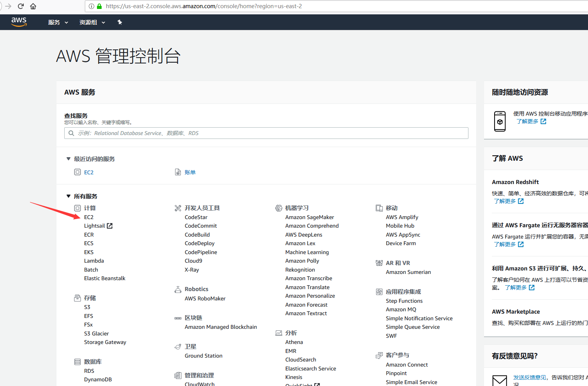
Task: Click the 客户参与 category icon
Action: (x=379, y=355)
